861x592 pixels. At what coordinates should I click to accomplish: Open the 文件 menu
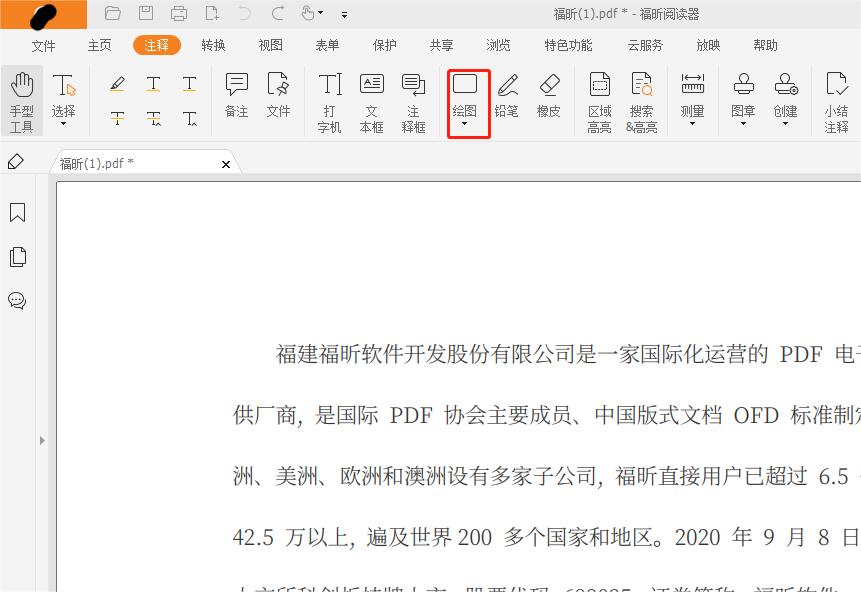42,45
